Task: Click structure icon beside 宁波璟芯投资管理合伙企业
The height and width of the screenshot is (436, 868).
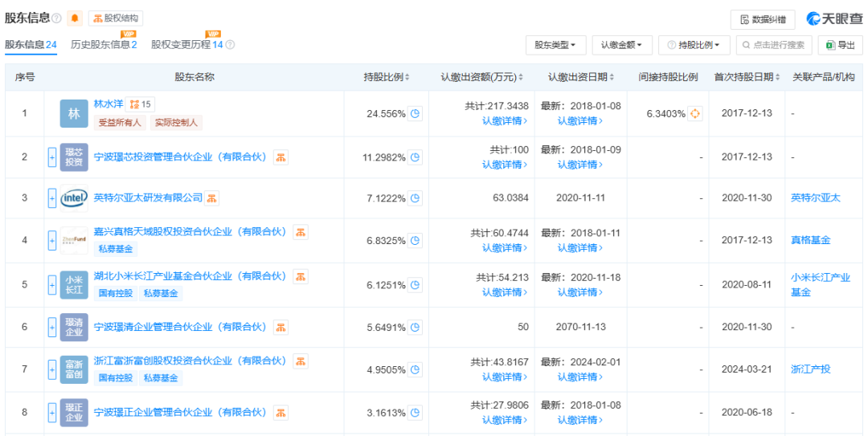Action: point(280,157)
